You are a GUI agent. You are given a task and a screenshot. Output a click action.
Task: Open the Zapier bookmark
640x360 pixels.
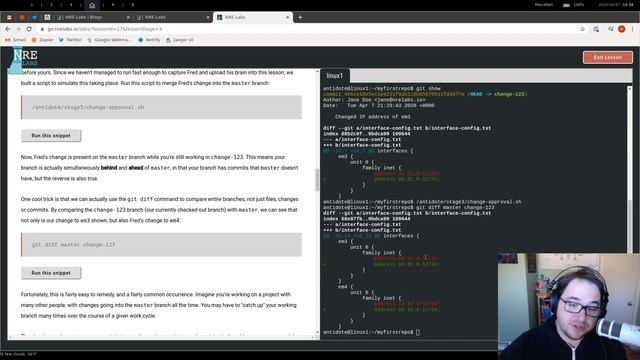pos(42,40)
